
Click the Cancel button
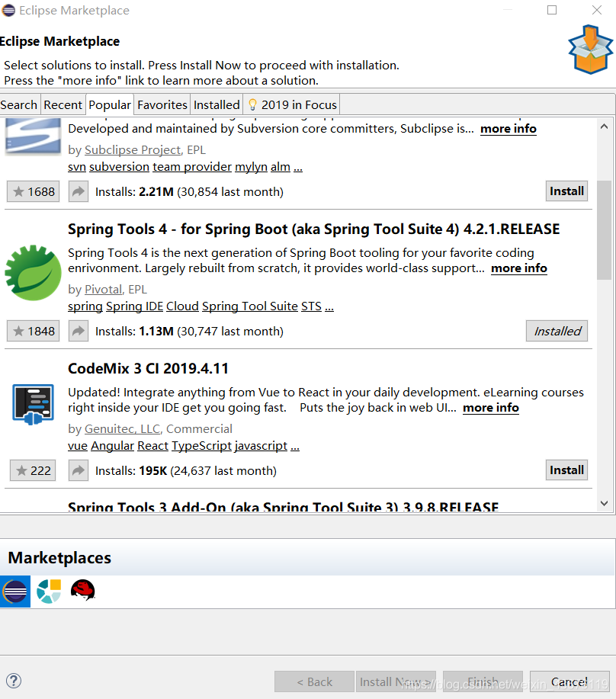[x=569, y=681]
